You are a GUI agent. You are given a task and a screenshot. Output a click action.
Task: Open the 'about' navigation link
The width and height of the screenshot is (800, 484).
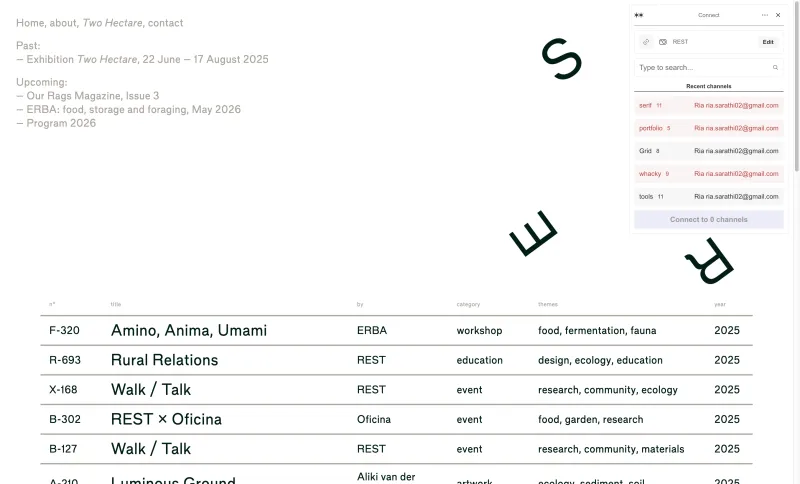[63, 23]
